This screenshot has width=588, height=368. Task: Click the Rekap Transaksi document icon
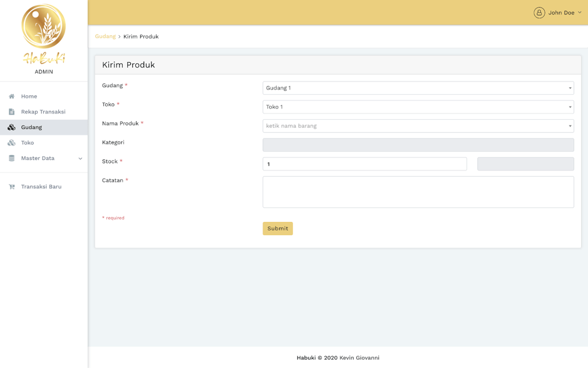[x=11, y=112]
